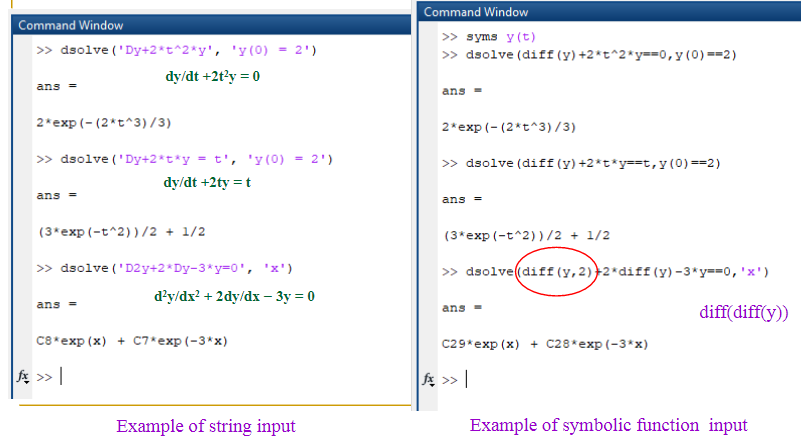801x436 pixels.
Task: Click result (3*exp(-t^2))/2 + 1/2 in right window
Action: 526,236
